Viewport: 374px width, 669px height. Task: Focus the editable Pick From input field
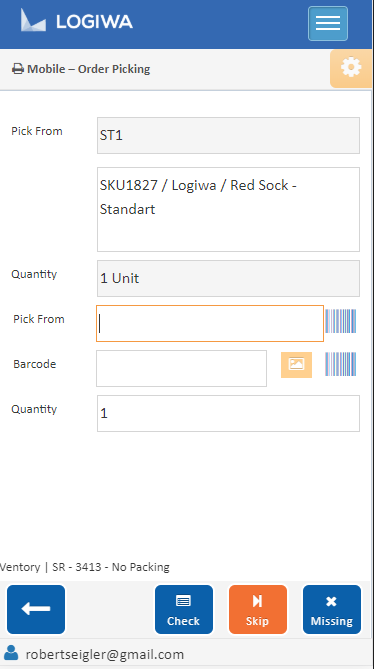210,323
